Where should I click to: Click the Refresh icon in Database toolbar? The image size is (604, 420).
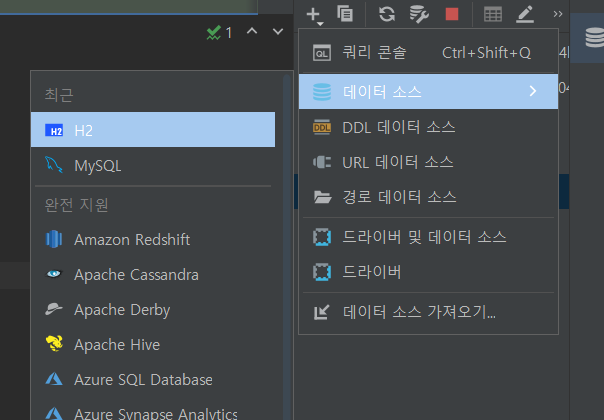387,14
